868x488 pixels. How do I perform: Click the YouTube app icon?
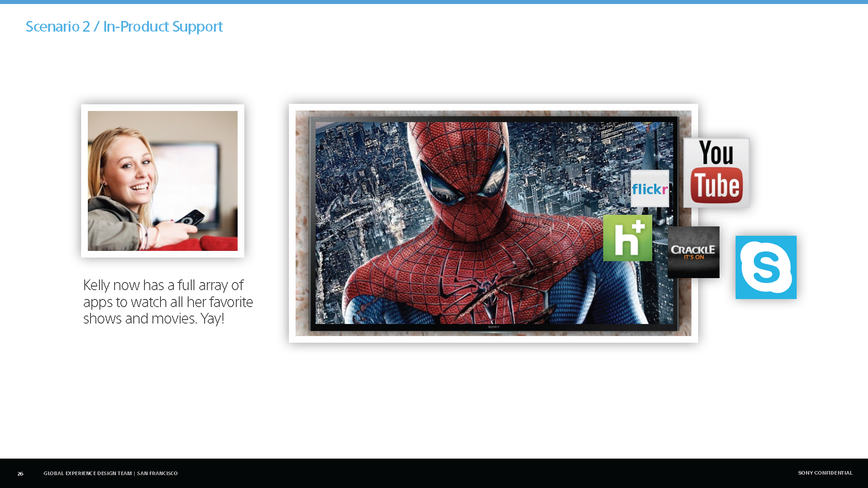click(x=716, y=172)
